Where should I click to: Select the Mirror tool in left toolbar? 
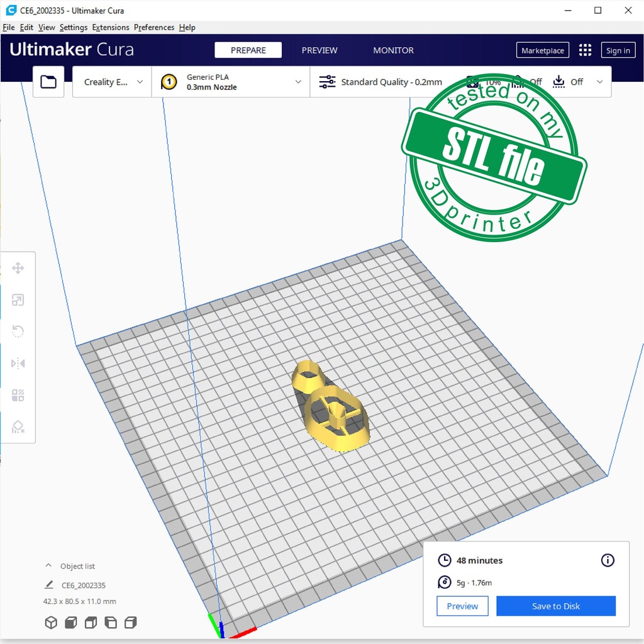[18, 364]
